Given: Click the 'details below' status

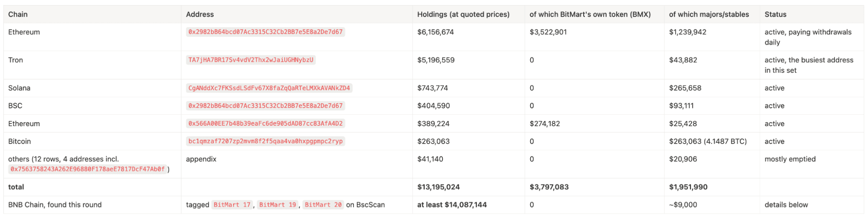Looking at the screenshot, I should click(x=786, y=205).
